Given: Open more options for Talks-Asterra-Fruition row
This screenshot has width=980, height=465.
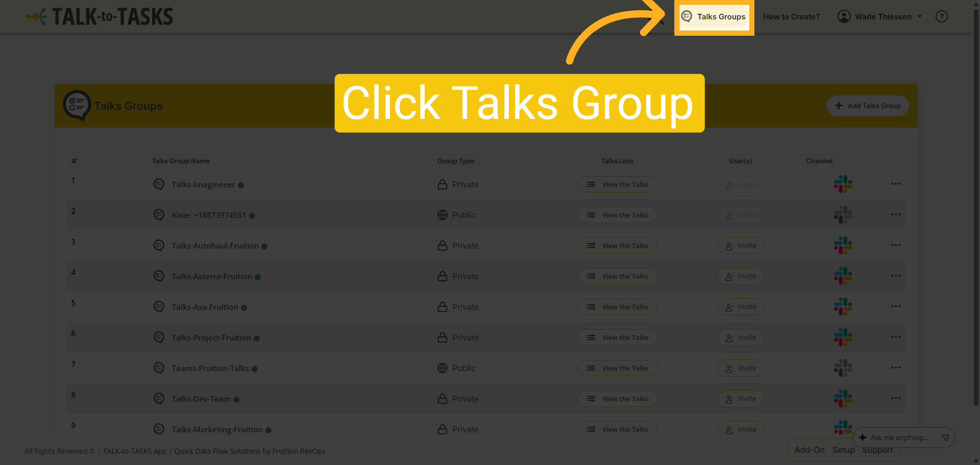Looking at the screenshot, I should [x=896, y=276].
